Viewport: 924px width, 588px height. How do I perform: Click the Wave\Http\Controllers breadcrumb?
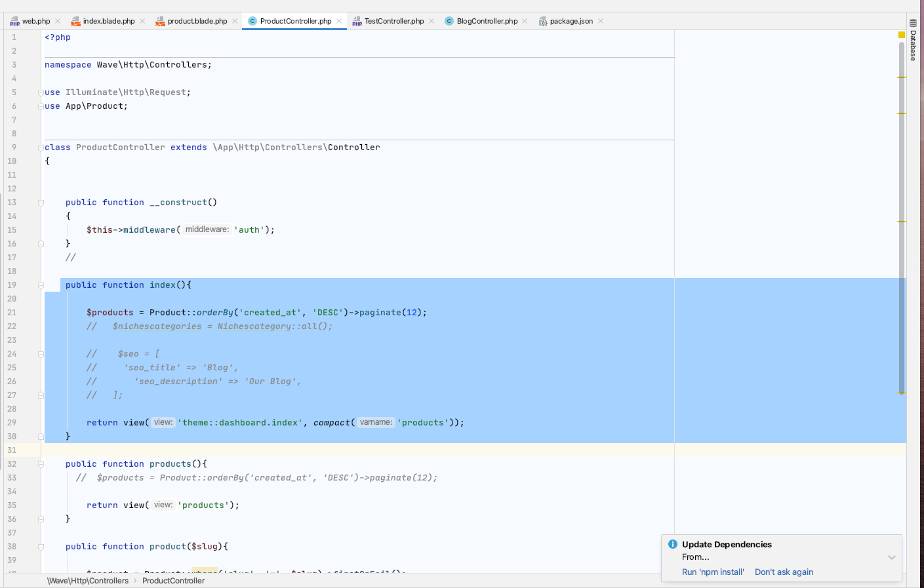[x=88, y=581]
